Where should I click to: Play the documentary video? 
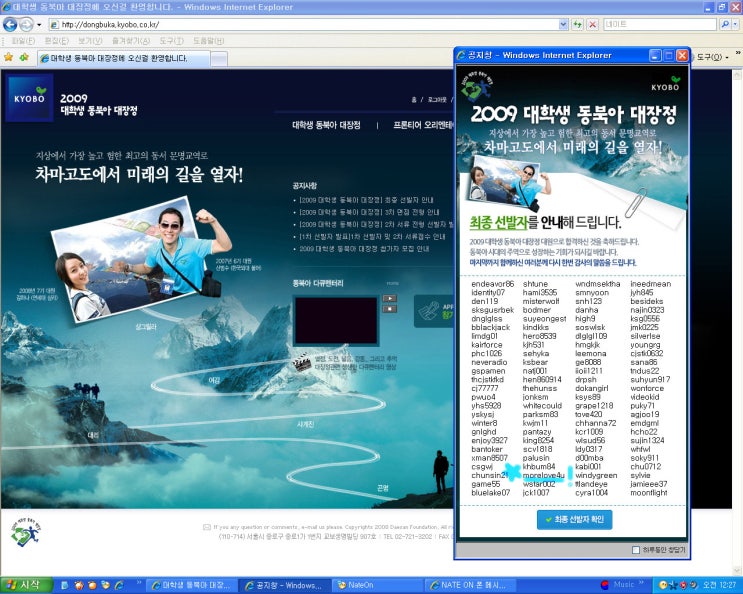point(390,298)
